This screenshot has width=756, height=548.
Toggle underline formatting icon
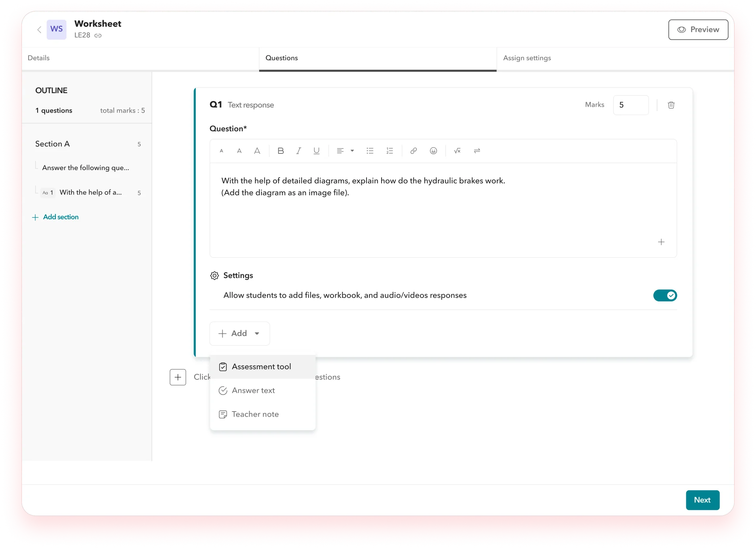pos(316,151)
